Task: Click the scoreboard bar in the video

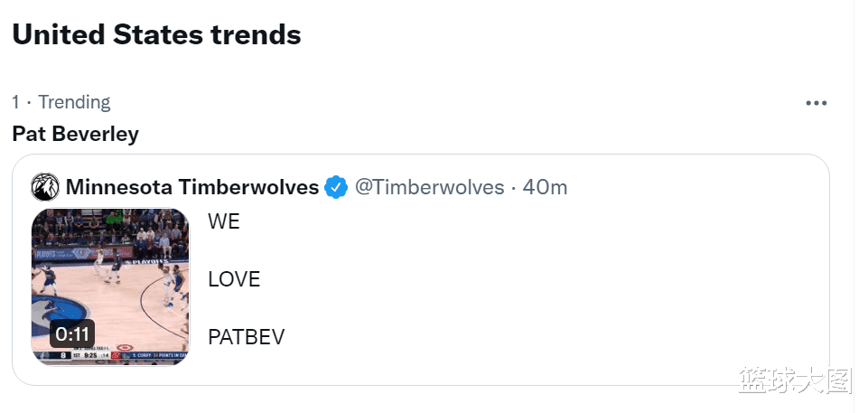Action: 111,355
